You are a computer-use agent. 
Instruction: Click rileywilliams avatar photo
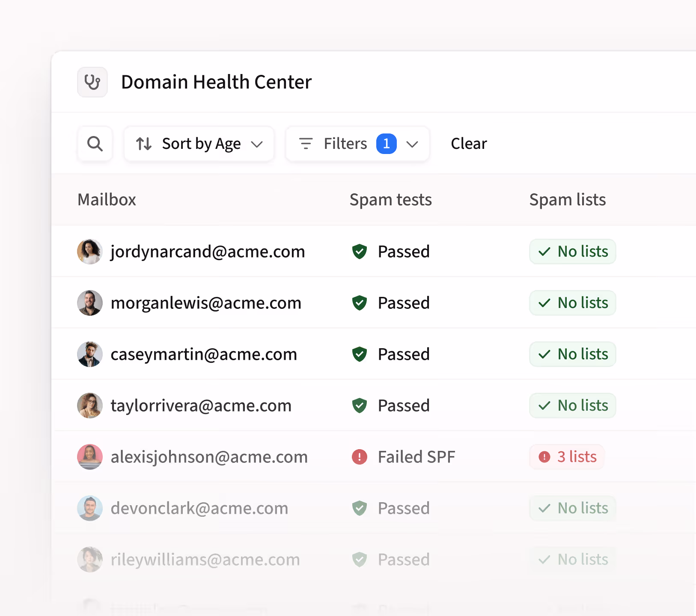[x=90, y=560]
